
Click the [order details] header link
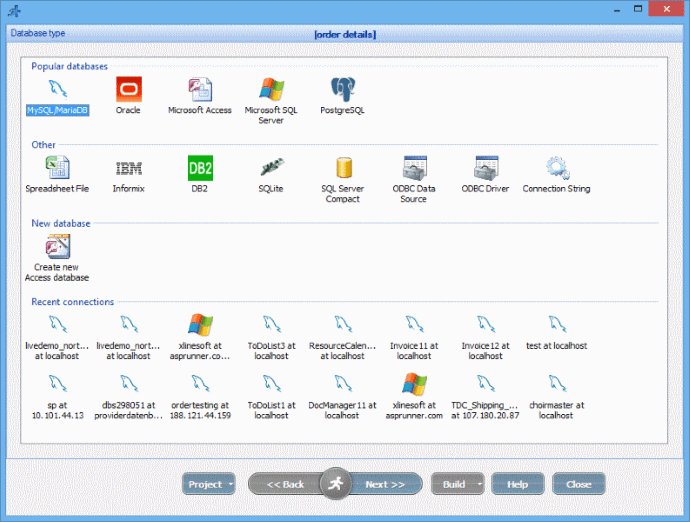click(345, 34)
